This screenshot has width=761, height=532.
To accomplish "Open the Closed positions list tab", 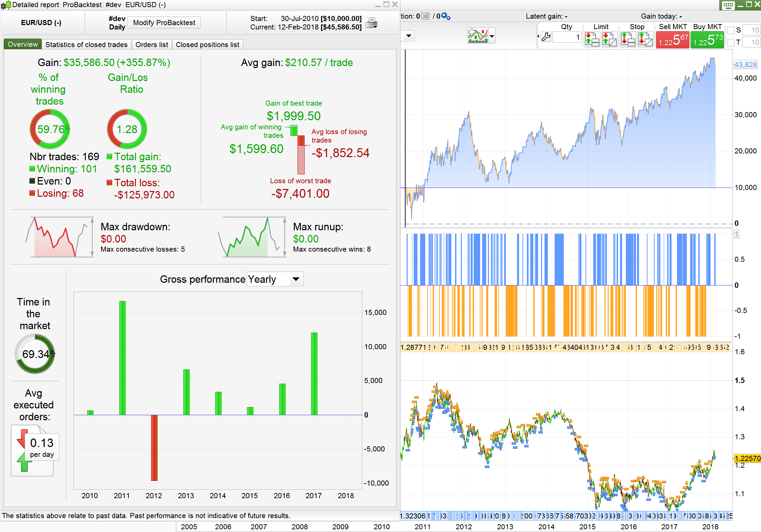I will pos(207,44).
